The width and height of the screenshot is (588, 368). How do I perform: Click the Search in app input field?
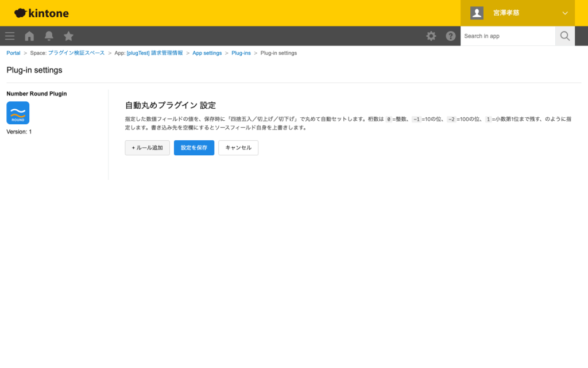pos(508,36)
